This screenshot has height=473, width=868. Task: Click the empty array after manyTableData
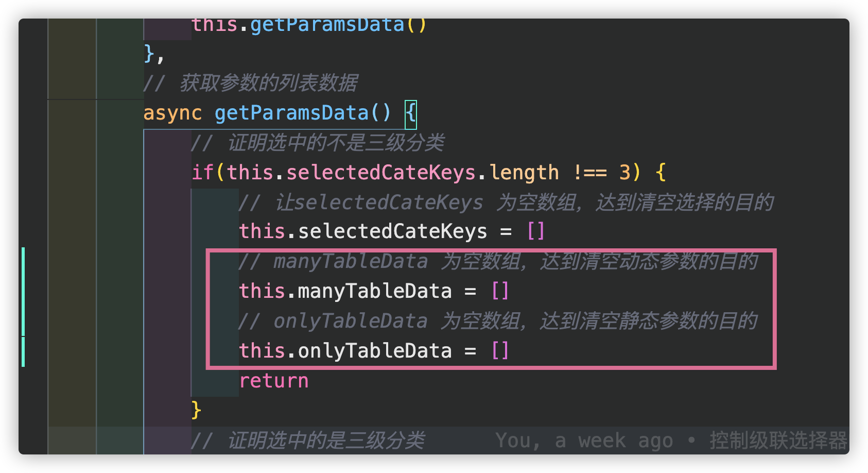click(x=500, y=291)
